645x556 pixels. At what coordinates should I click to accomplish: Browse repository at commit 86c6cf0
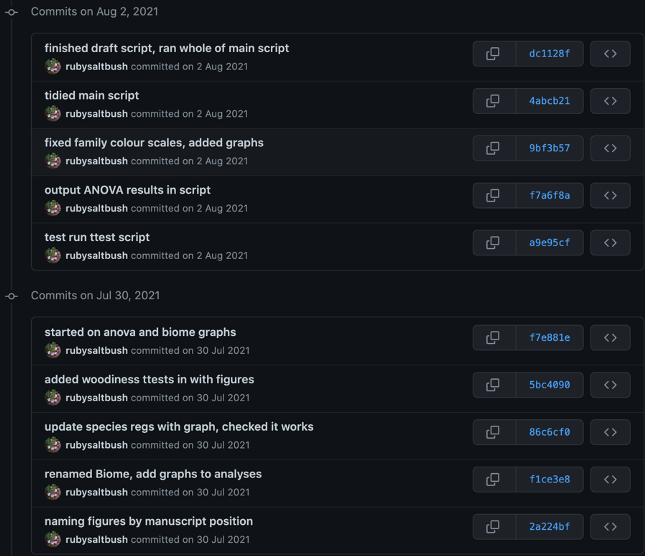point(610,432)
